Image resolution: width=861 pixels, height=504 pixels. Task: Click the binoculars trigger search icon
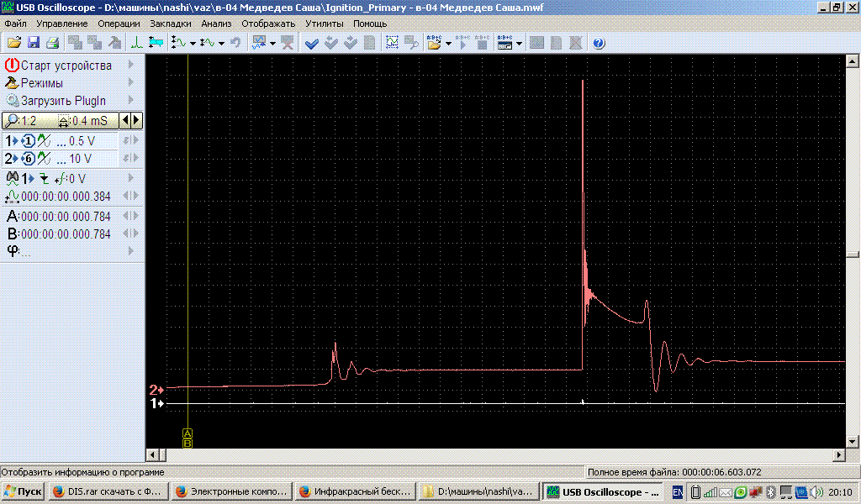tap(12, 178)
